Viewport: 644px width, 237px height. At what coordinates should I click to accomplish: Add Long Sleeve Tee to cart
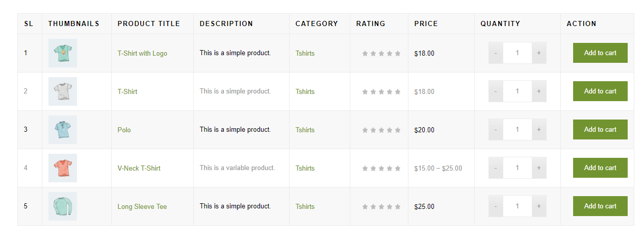tap(600, 206)
